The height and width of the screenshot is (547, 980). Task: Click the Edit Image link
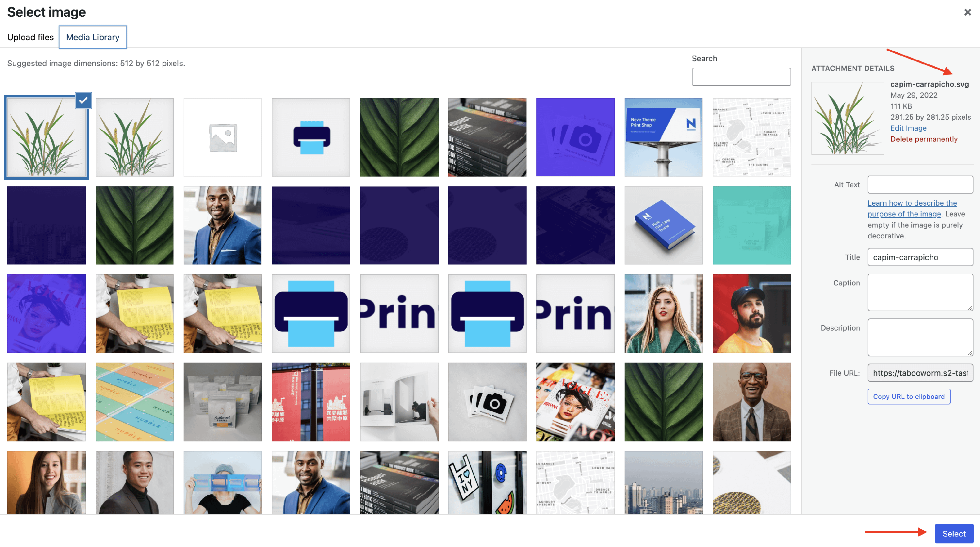[908, 128]
